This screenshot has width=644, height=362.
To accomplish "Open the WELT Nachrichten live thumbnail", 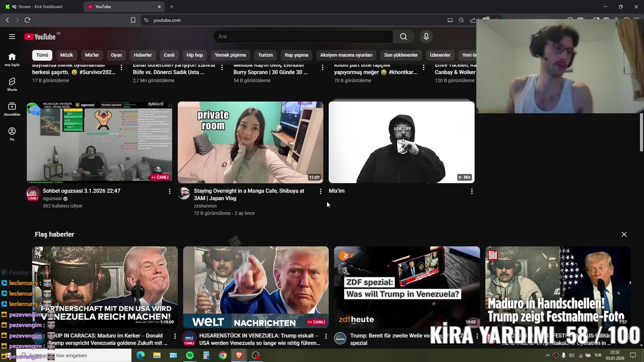I will coord(256,287).
